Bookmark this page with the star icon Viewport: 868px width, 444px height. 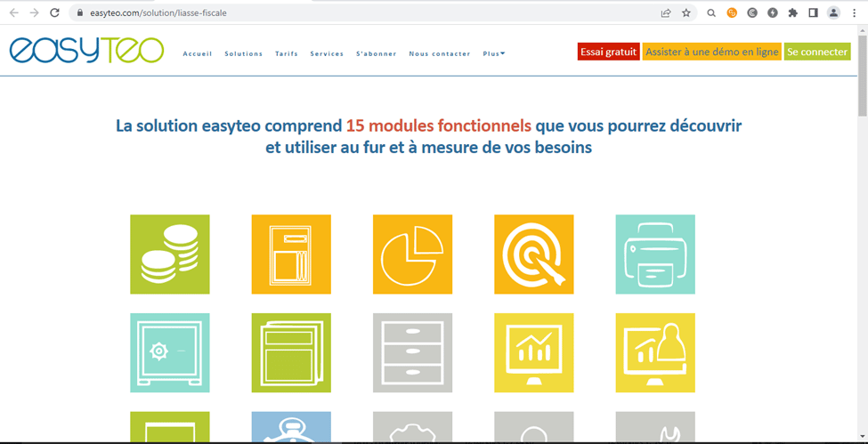click(x=686, y=13)
